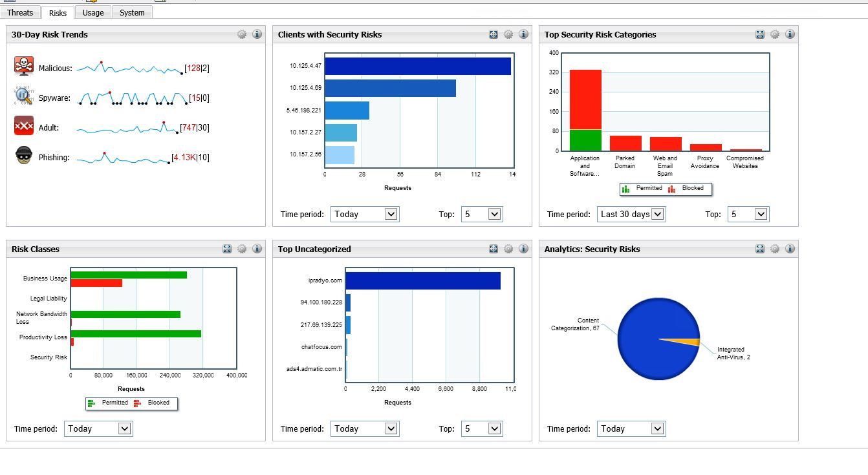The image size is (868, 475).
Task: Show info for Risk Classes panel
Action: (x=257, y=249)
